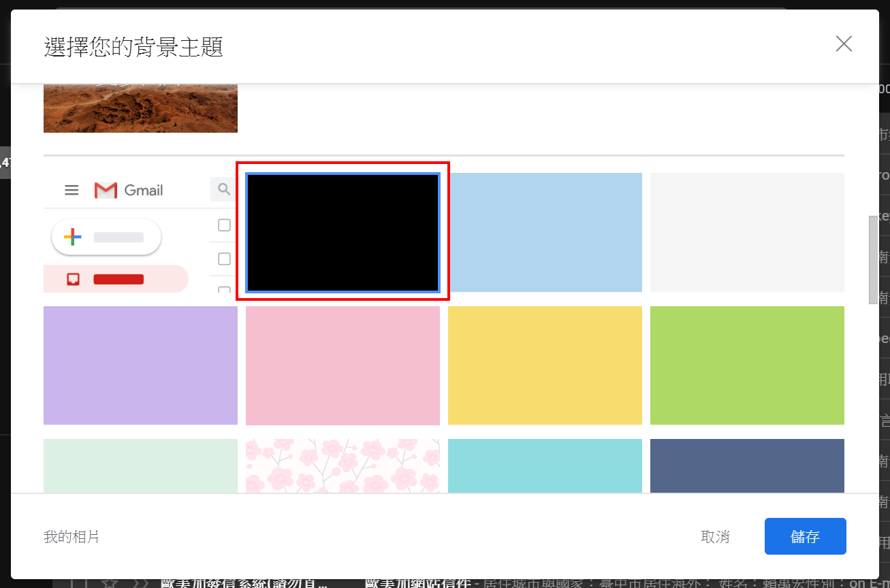Screen dimensions: 890x588
Task: Choose the light gray theme swatch
Action: tap(747, 232)
